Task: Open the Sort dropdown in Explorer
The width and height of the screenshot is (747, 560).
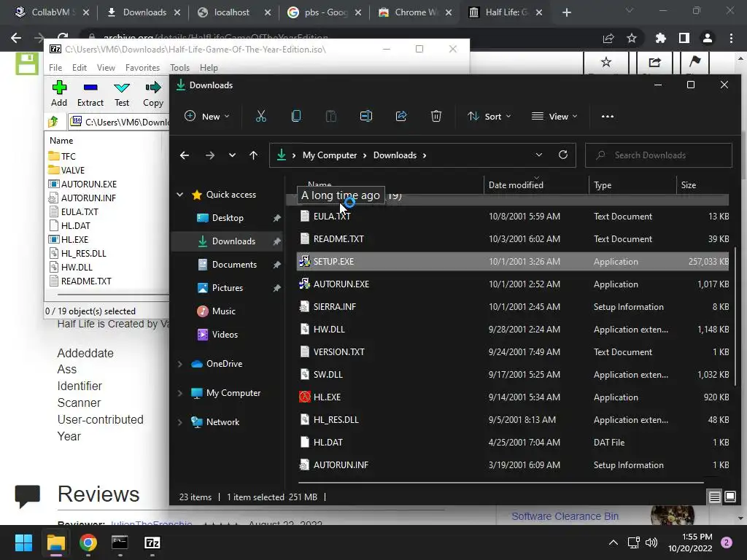Action: (489, 116)
